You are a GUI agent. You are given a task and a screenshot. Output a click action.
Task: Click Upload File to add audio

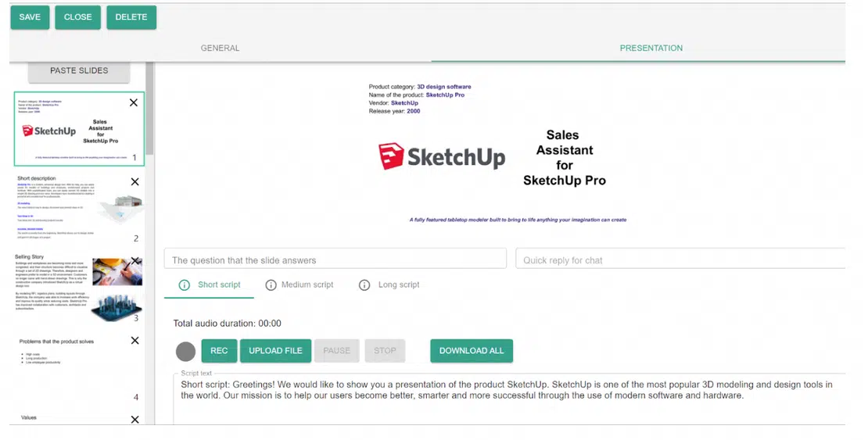coord(275,351)
